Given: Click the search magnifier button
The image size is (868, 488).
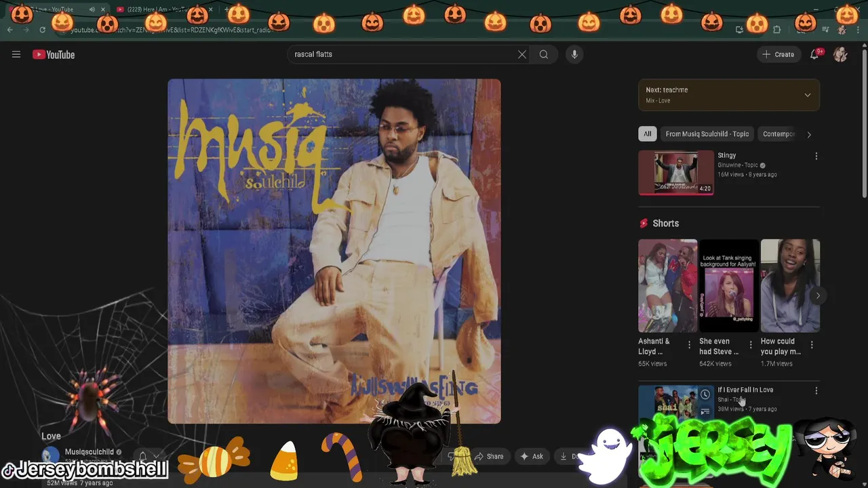Looking at the screenshot, I should [x=544, y=54].
